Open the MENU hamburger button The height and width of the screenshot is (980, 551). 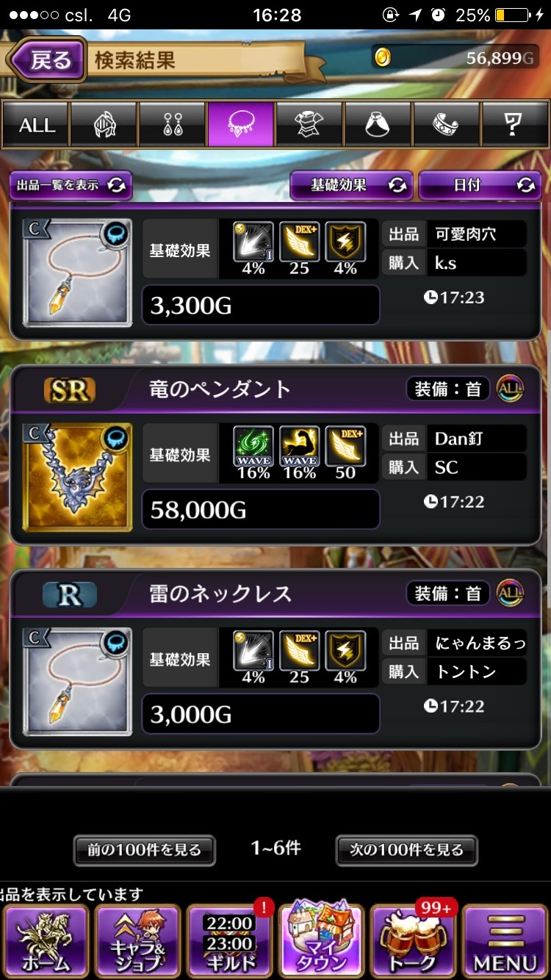[505, 940]
